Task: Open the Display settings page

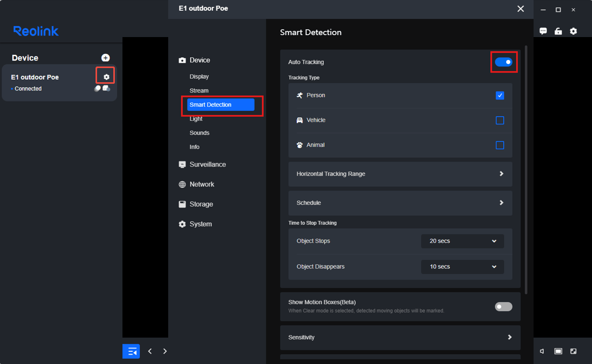Action: coord(199,77)
